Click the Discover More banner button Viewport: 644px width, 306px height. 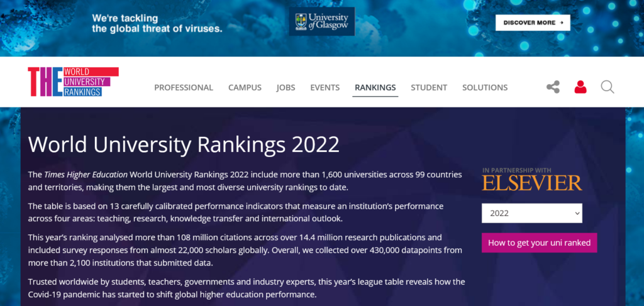coord(533,23)
